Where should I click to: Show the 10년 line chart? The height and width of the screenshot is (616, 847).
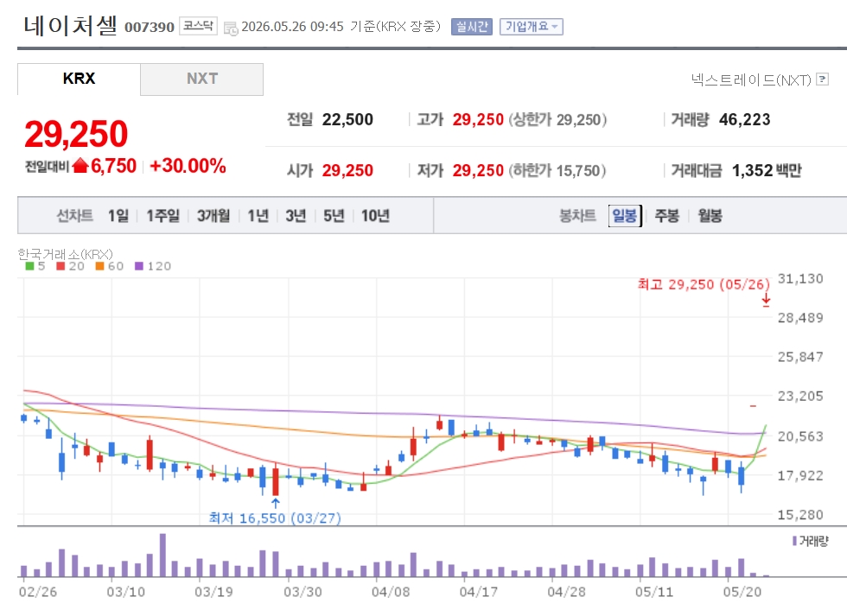[375, 216]
